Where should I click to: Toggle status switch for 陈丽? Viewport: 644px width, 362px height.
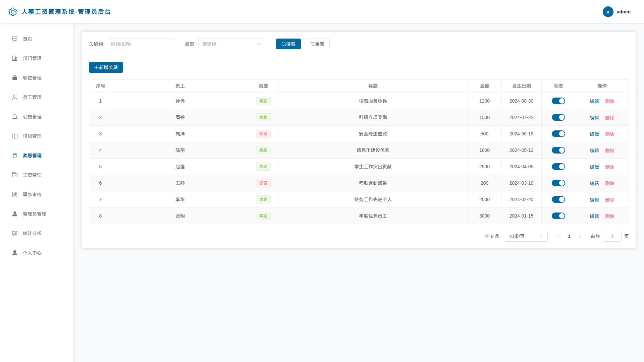point(558,150)
